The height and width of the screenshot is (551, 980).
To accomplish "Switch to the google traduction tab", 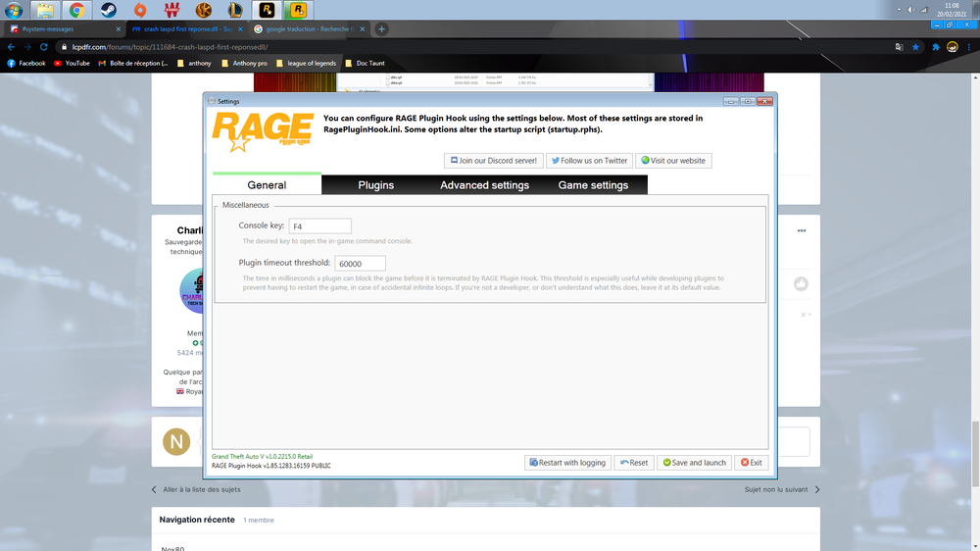I will [x=309, y=28].
